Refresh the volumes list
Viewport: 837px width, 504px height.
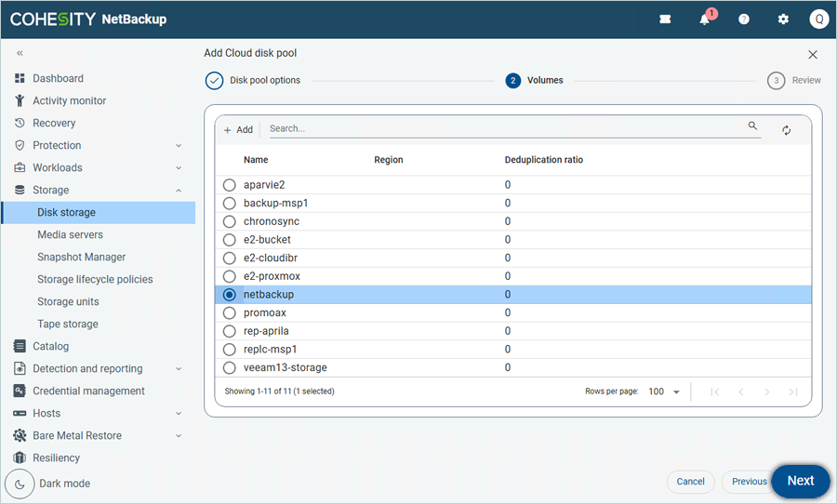click(786, 130)
